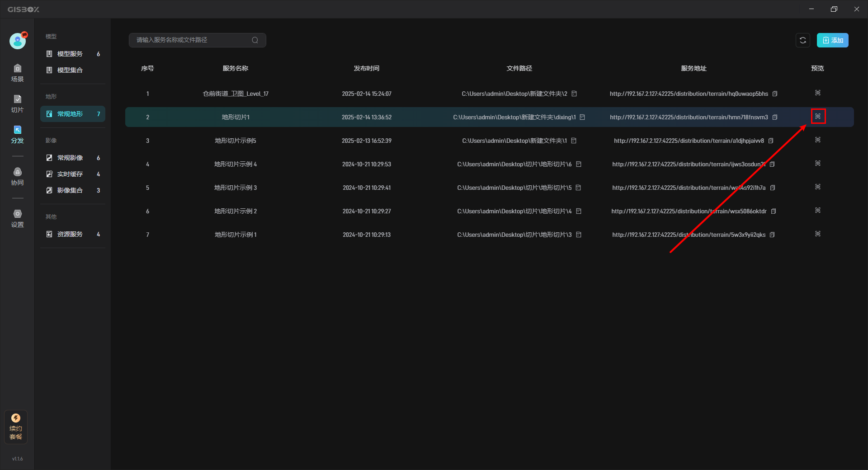868x470 pixels.
Task: Preview service 地形切片示例5
Action: pyautogui.click(x=818, y=140)
